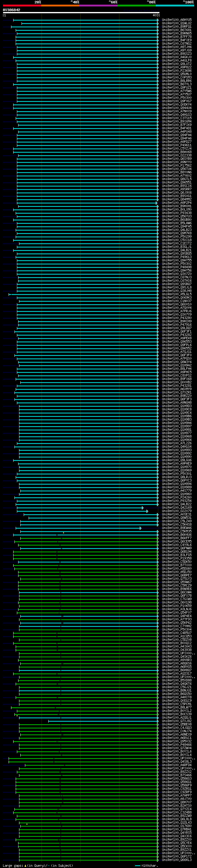The image size is (197, 868).
Task: Click hit label UniRef100_Q9FVG7
Action: pos(177,101)
